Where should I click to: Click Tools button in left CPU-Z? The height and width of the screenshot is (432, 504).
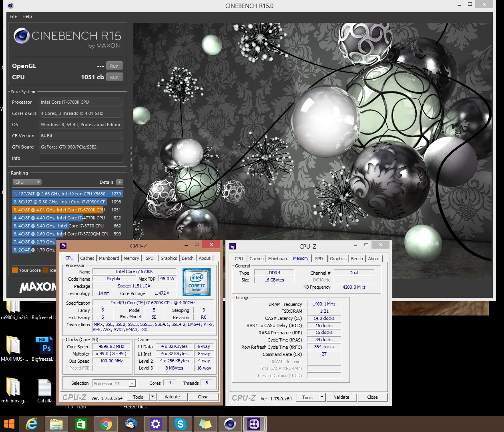(138, 397)
